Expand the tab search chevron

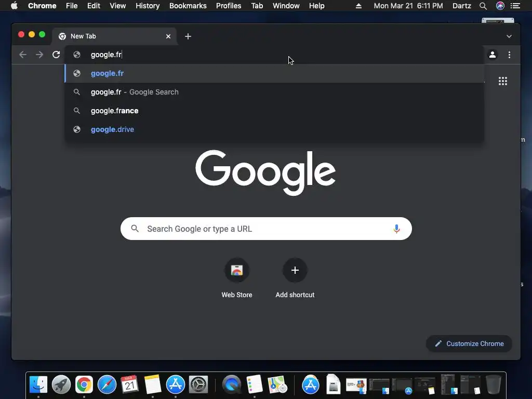click(509, 36)
